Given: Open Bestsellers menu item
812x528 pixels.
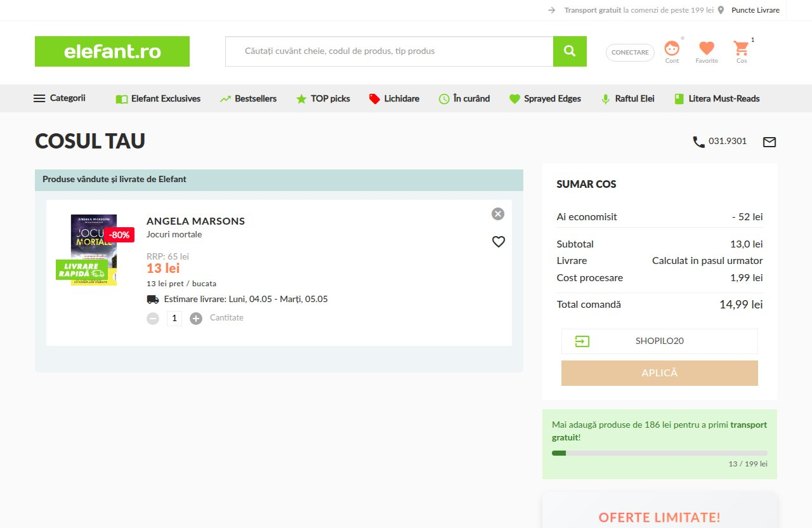Looking at the screenshot, I should [x=248, y=99].
